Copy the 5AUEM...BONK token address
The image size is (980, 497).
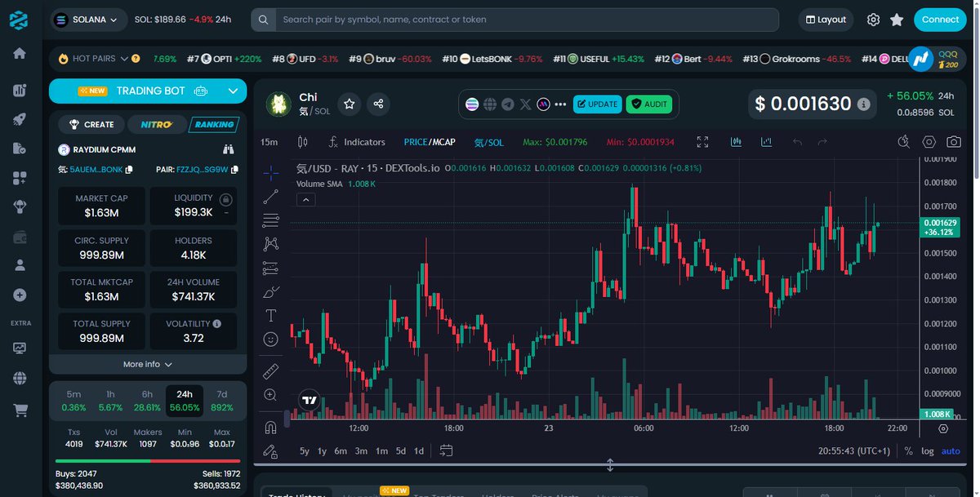pyautogui.click(x=129, y=170)
